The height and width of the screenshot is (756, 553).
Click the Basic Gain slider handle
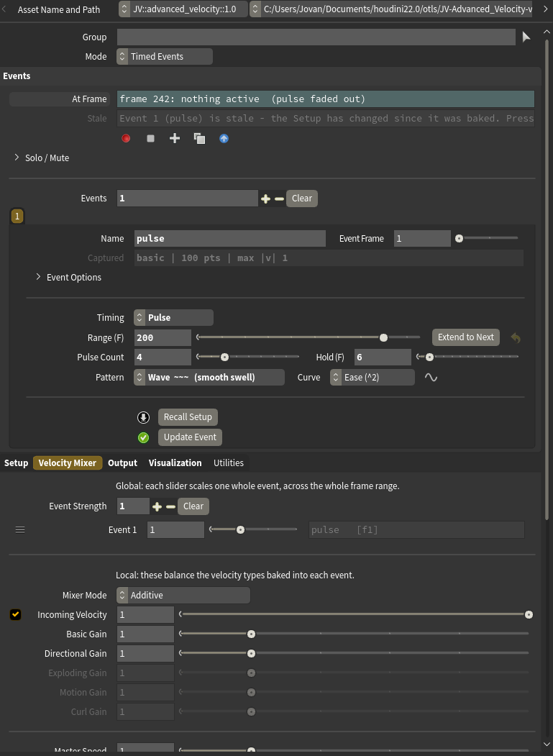[x=251, y=634]
